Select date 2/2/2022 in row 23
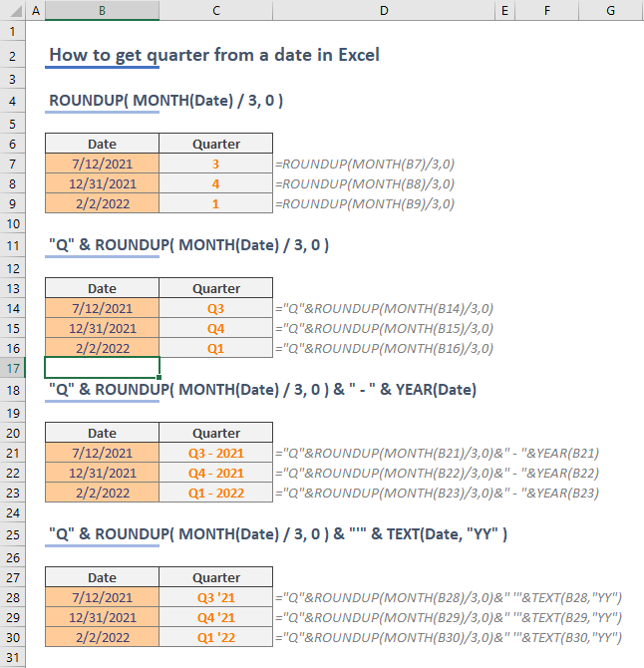644x668 pixels. [103, 493]
